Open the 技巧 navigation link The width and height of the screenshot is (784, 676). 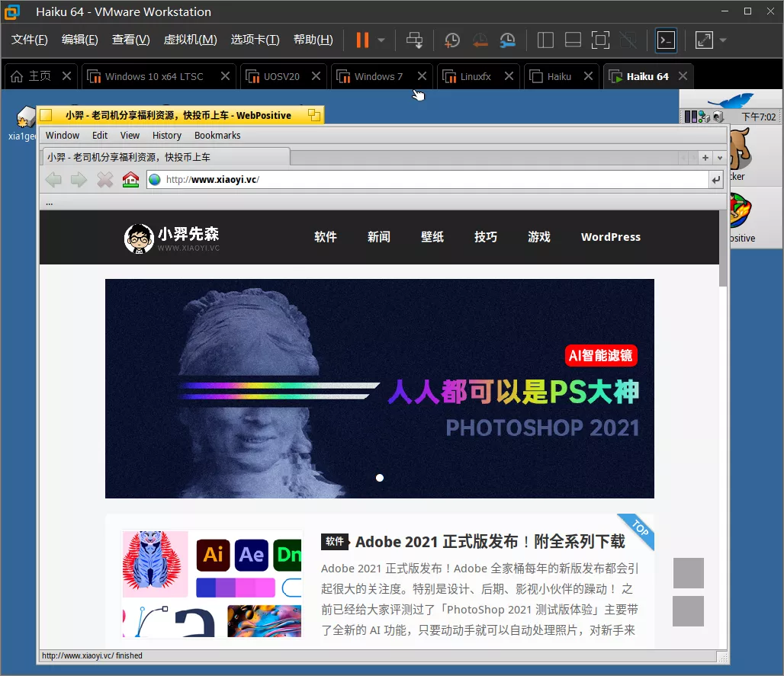(x=486, y=237)
